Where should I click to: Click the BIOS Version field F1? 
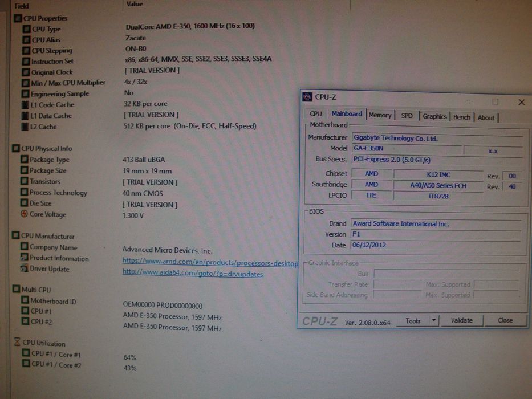(x=436, y=234)
